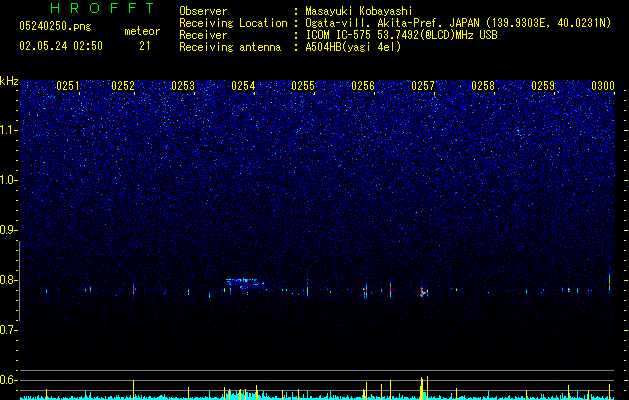
Task: Click the meteor count label
Action: click(142, 31)
